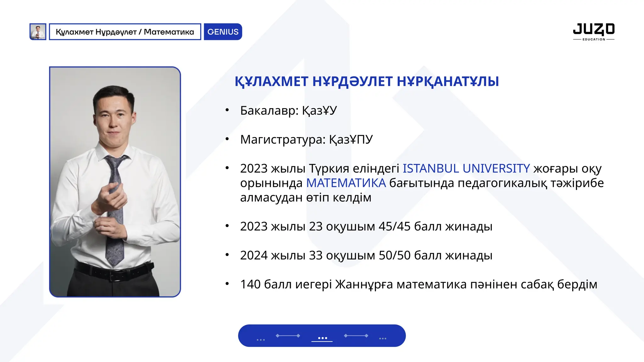Click the left diamond connector line

pos(288,336)
